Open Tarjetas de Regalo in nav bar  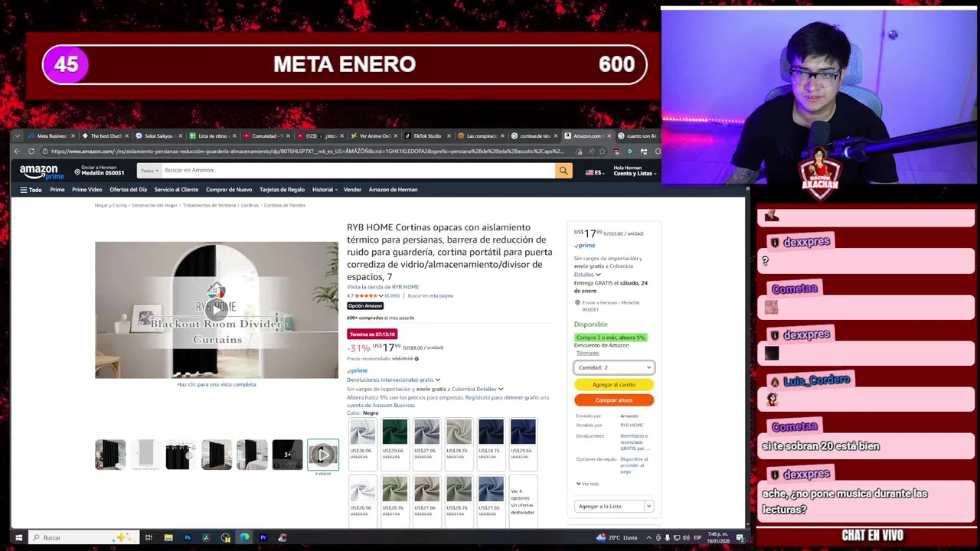click(x=282, y=190)
